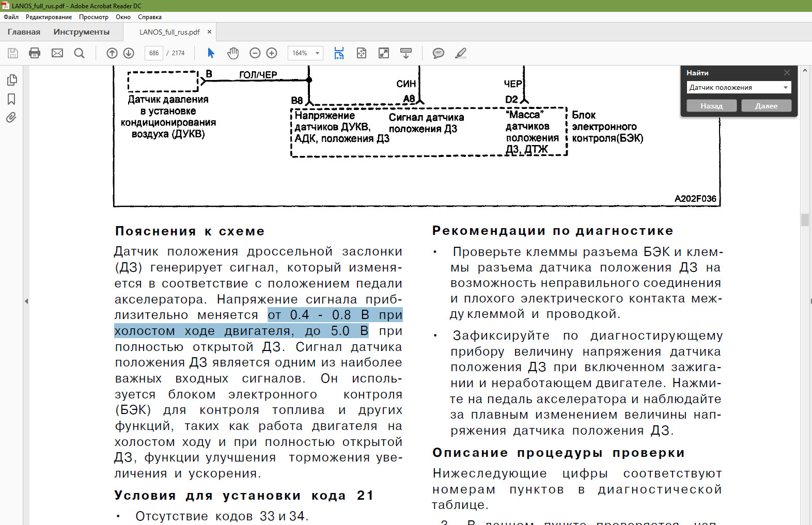The height and width of the screenshot is (525, 812).
Task: Click the Назад find button
Action: (712, 106)
